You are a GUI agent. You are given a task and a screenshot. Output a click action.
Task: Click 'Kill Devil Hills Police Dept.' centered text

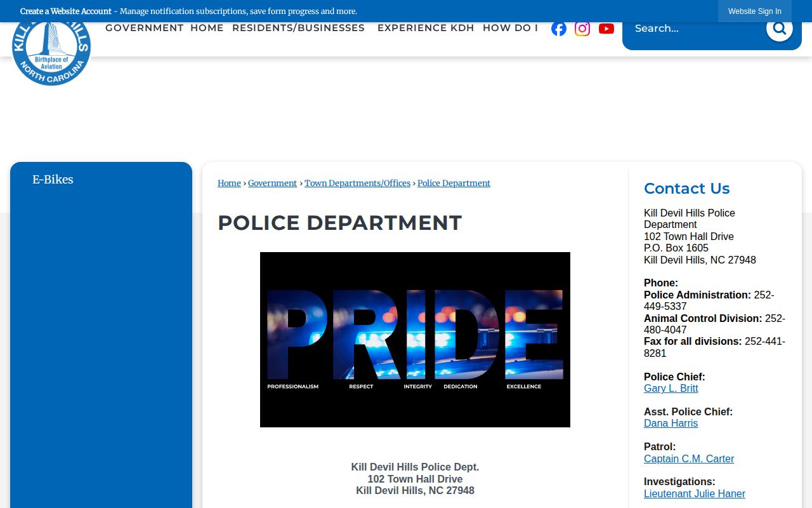click(415, 467)
